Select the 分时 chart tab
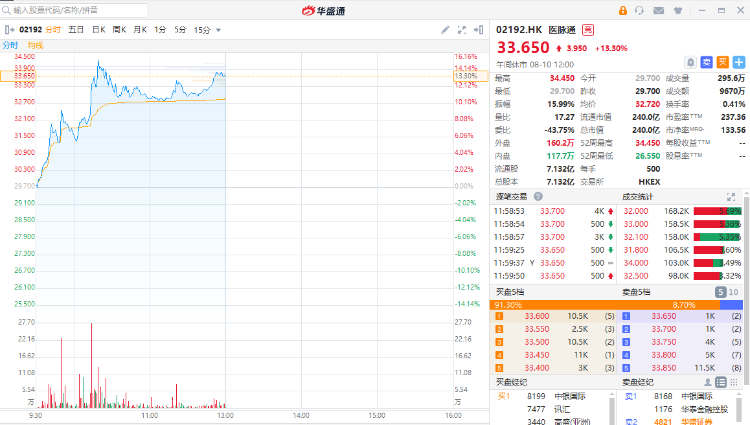The image size is (750, 425). [x=53, y=30]
